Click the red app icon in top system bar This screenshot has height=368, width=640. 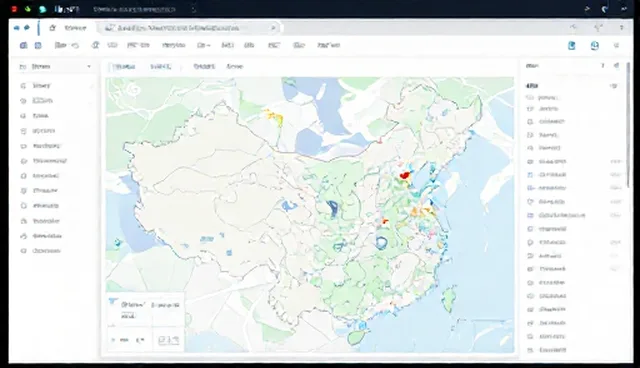[x=14, y=9]
